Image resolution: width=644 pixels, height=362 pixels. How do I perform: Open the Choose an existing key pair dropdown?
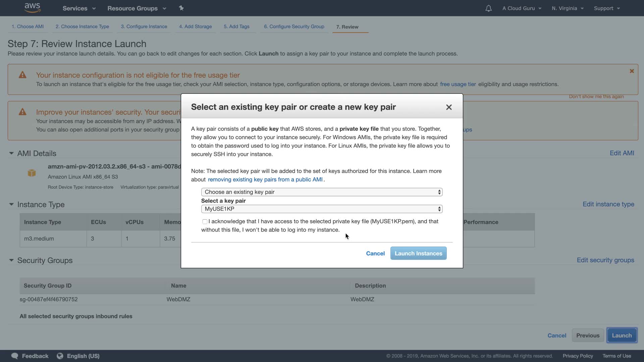(x=322, y=192)
